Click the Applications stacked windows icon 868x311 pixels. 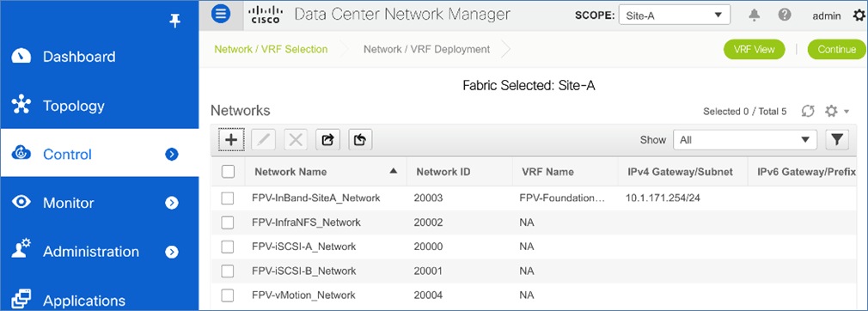point(21,299)
